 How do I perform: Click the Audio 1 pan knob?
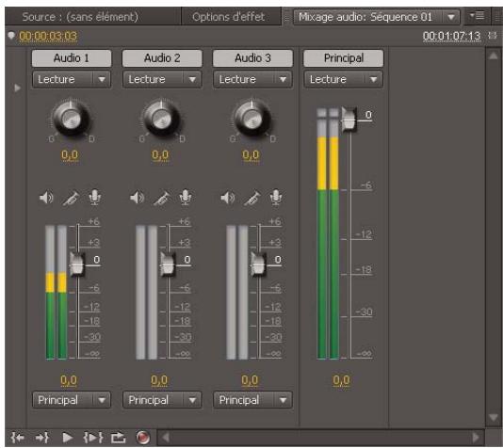(x=71, y=119)
